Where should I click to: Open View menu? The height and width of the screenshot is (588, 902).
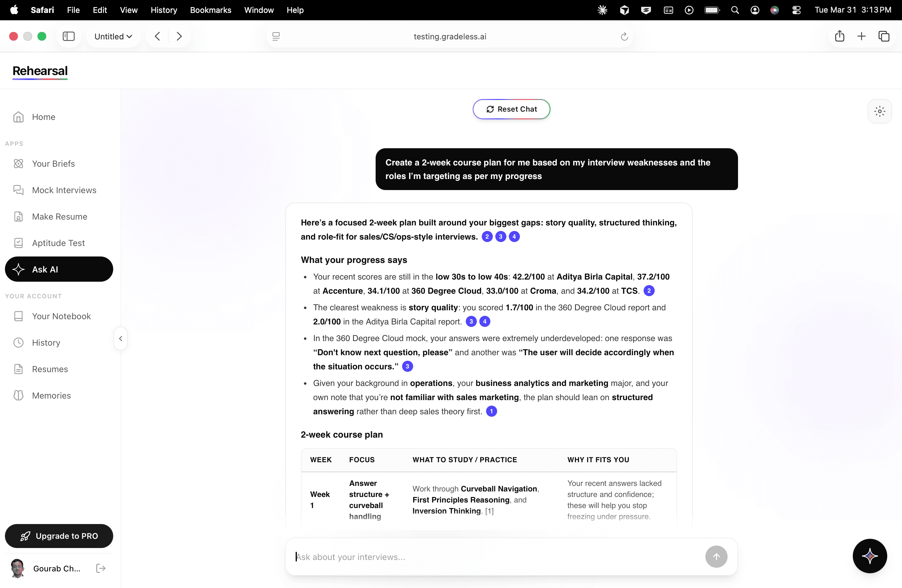(129, 10)
